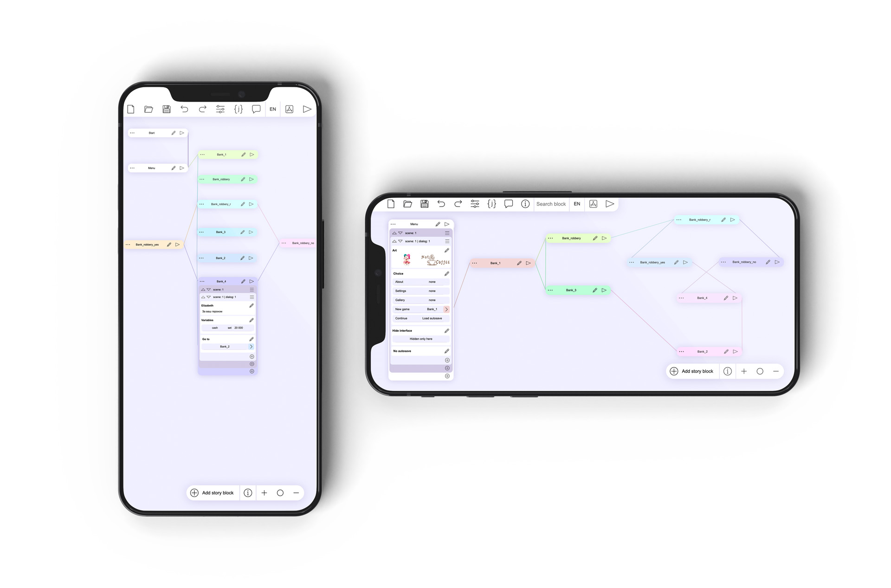The image size is (891, 588).
Task: Open the Settings/Filter icon in toolbar
Action: coord(222,109)
